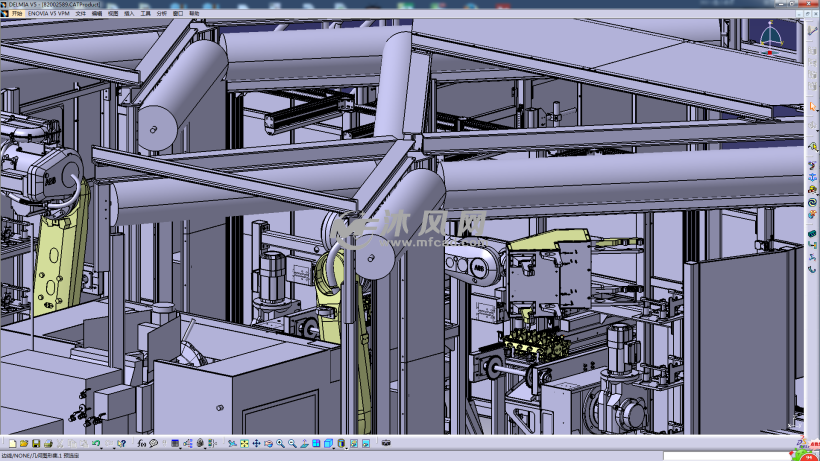
Task: Open the ENOVIA V5 VPM menu
Action: coord(49,14)
